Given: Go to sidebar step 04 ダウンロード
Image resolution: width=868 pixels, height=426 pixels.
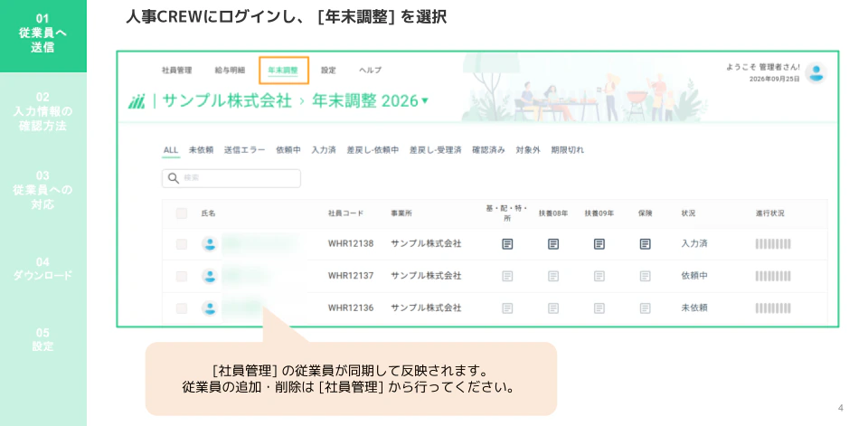Looking at the screenshot, I should tap(43, 269).
